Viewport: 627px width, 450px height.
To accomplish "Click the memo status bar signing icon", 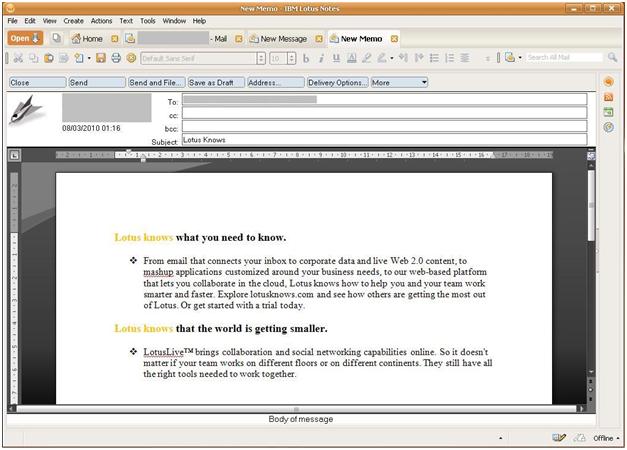I will [x=559, y=438].
